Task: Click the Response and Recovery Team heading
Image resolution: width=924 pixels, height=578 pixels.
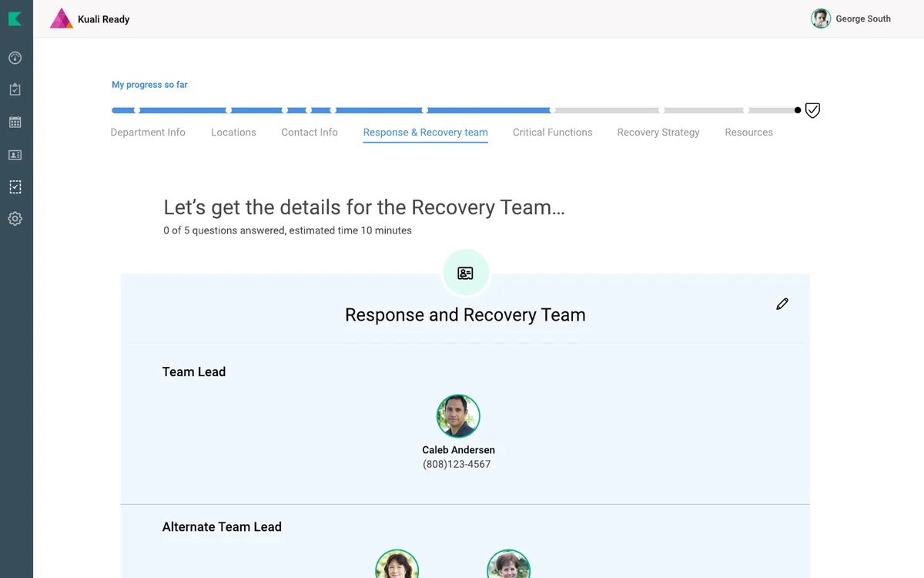Action: pyautogui.click(x=465, y=314)
